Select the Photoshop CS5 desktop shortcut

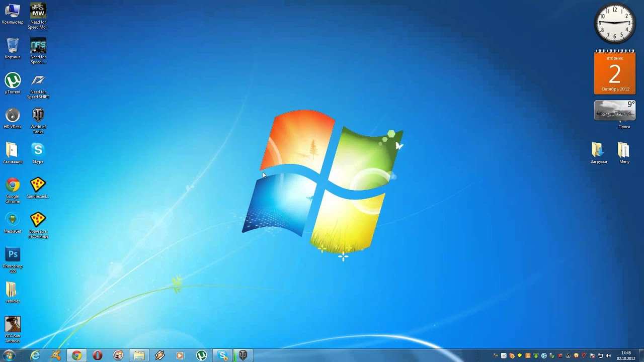click(x=13, y=260)
